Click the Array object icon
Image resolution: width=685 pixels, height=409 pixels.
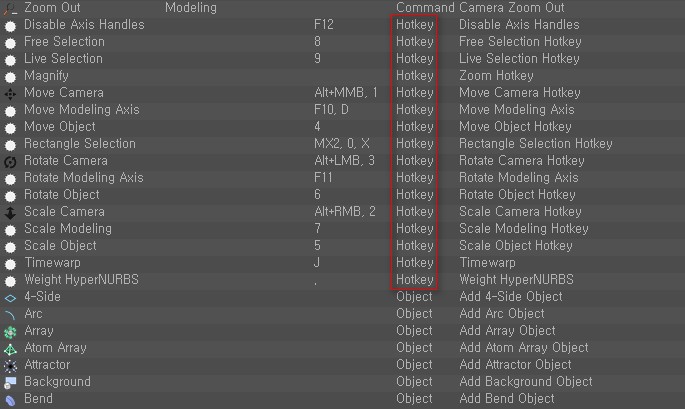pos(10,331)
